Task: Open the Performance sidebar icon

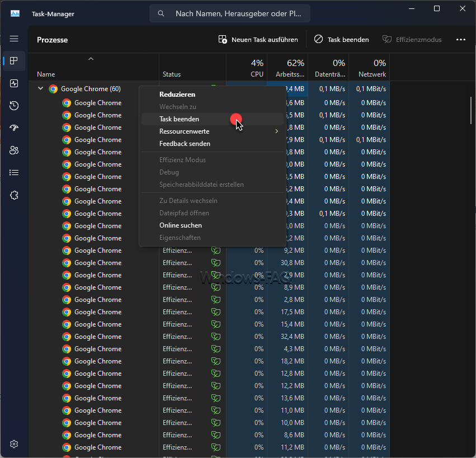Action: (x=14, y=83)
